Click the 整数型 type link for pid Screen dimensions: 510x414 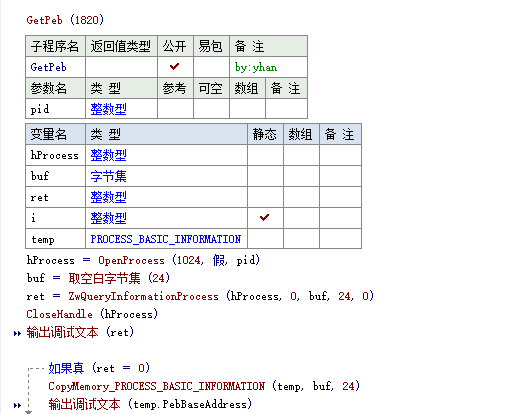click(108, 109)
